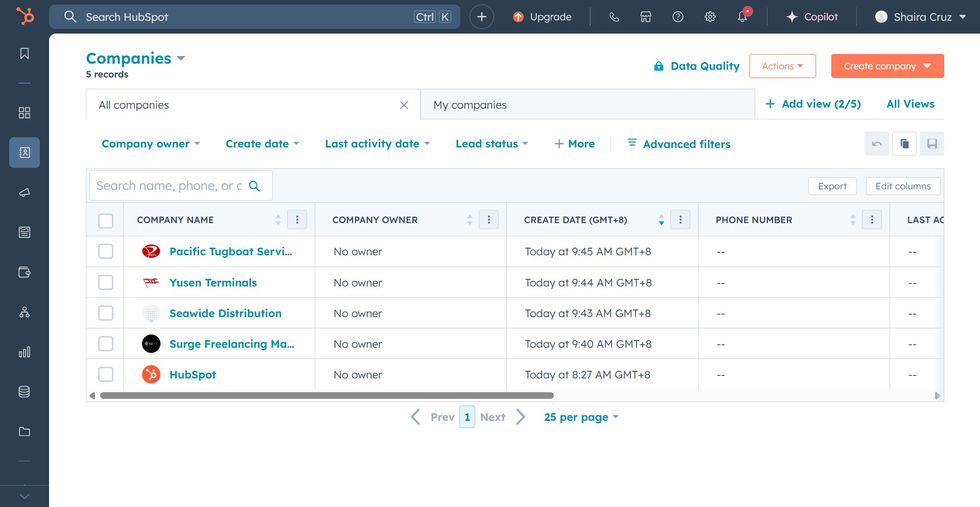Click the clone view copy icon
The width and height of the screenshot is (980, 507).
[904, 144]
